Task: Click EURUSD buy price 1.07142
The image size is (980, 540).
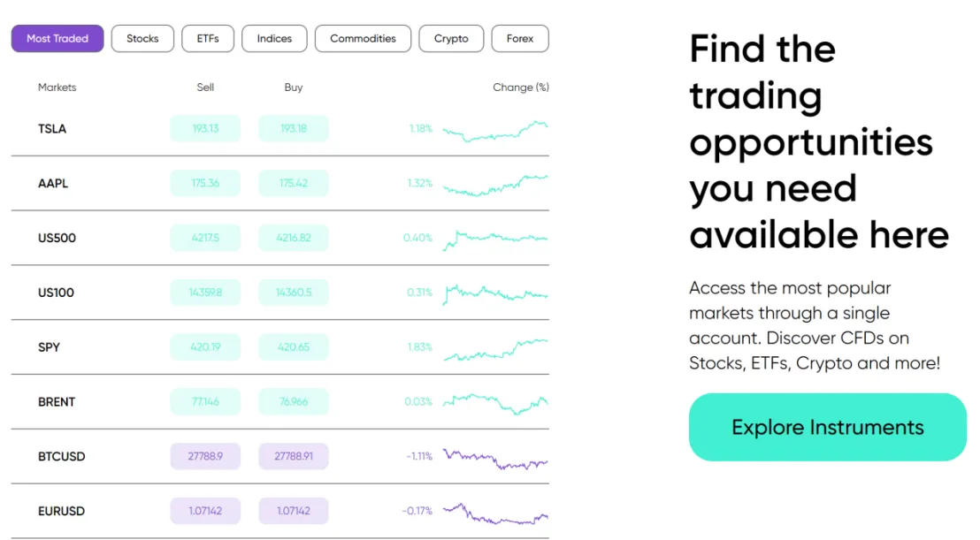Action: pyautogui.click(x=293, y=511)
